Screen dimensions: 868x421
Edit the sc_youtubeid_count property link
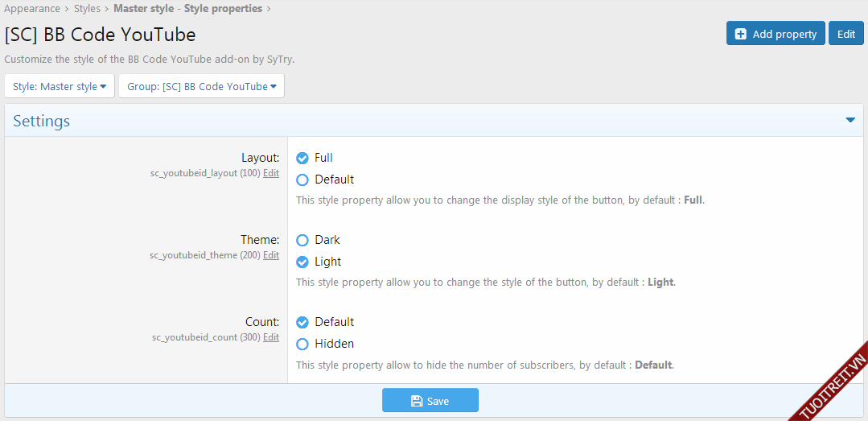coord(271,337)
